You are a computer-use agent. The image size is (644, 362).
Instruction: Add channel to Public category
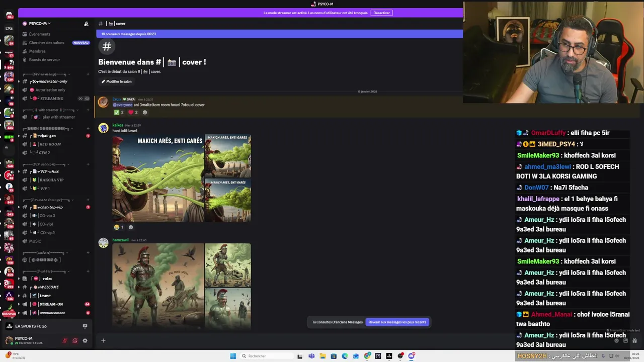tap(88, 271)
